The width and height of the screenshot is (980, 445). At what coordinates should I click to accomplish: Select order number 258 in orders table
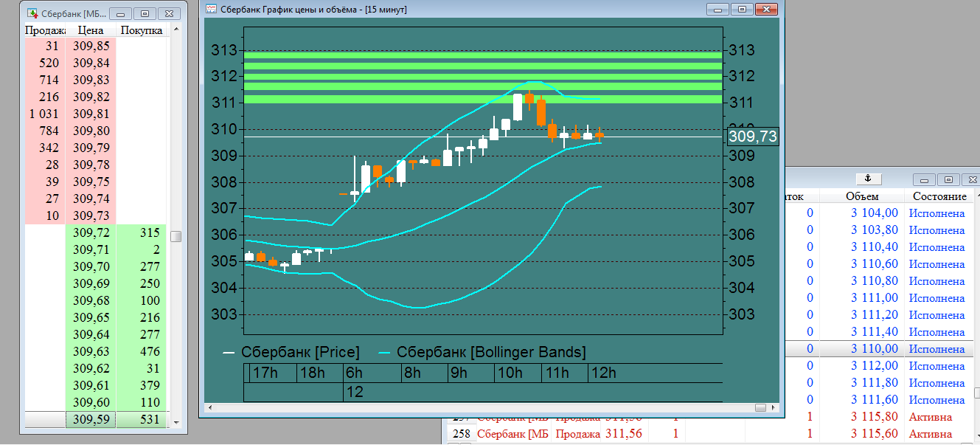click(462, 434)
